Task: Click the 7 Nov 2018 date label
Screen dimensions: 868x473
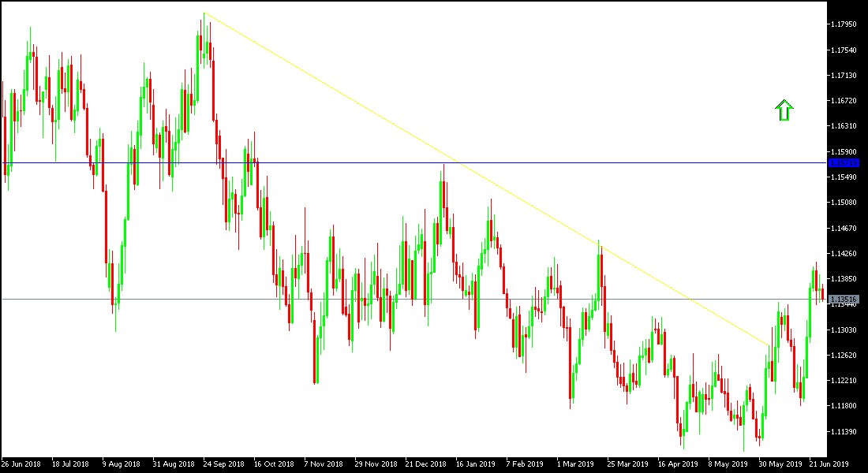Action: tap(322, 464)
